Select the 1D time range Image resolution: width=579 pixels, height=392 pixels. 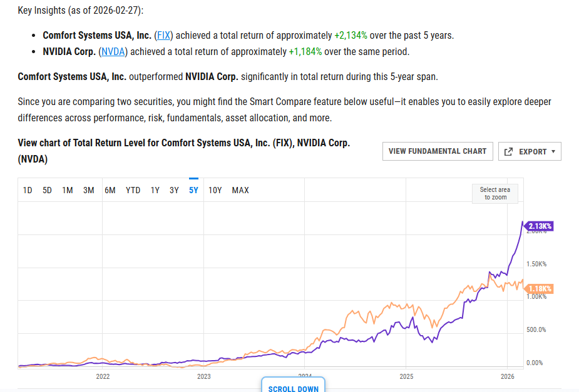28,190
